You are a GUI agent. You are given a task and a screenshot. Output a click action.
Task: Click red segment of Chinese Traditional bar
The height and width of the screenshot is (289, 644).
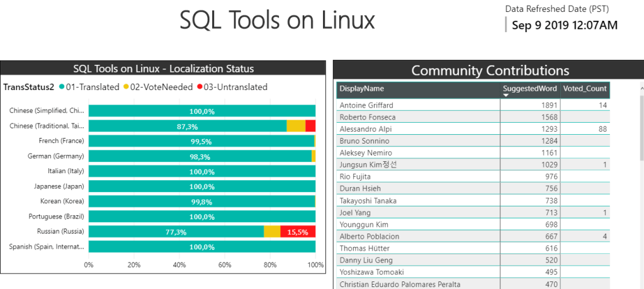pos(310,126)
